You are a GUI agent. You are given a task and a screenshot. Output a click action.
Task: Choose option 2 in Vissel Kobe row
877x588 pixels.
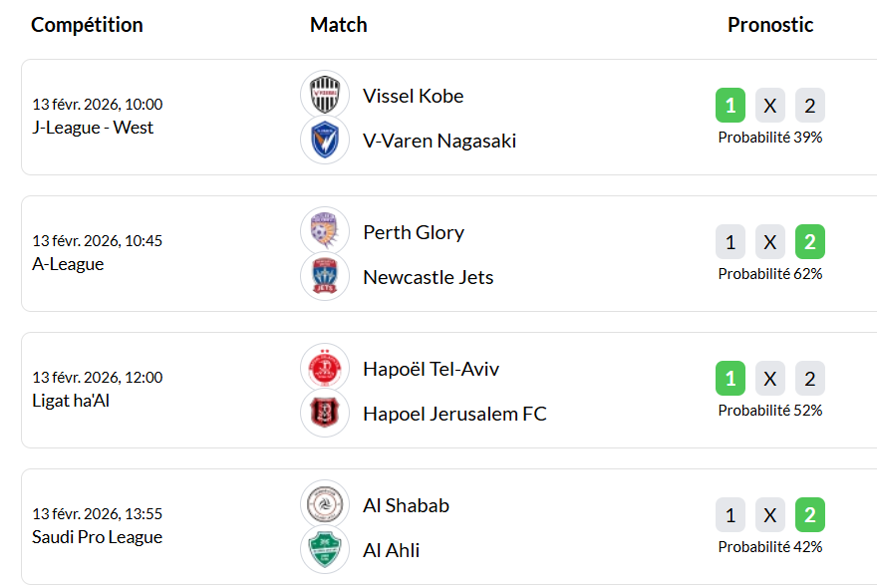810,106
